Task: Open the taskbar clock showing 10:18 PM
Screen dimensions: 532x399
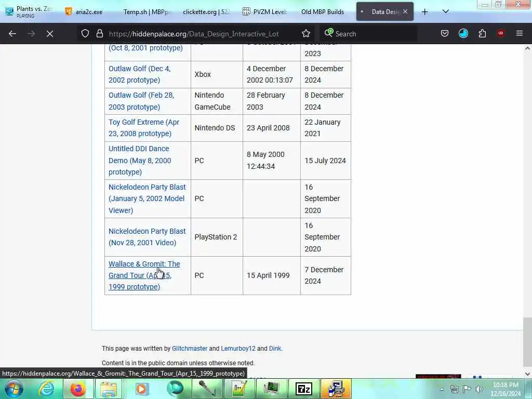Action: tap(506, 389)
